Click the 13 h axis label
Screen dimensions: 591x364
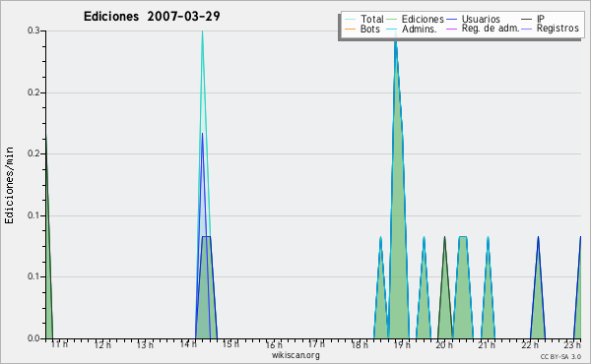145,344
